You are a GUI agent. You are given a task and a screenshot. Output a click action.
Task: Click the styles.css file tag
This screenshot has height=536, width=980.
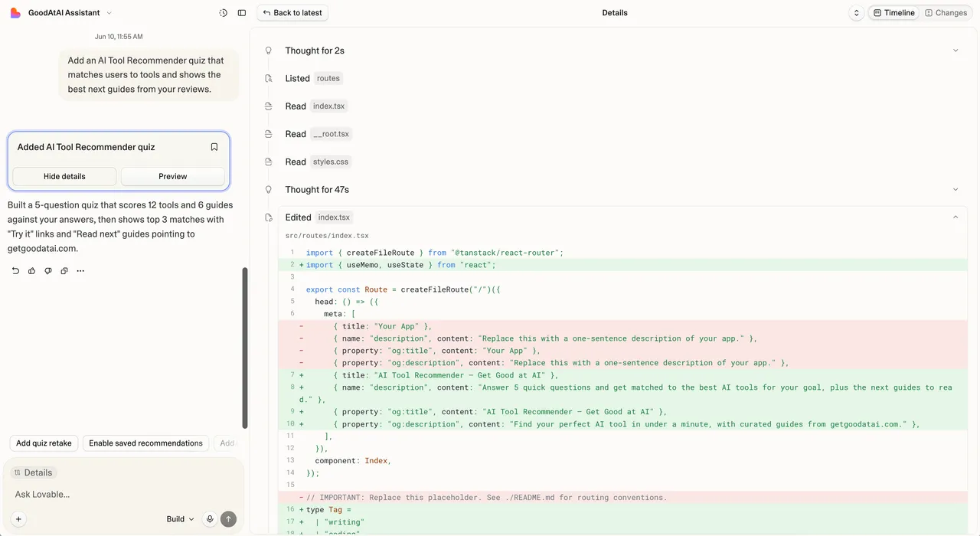click(x=331, y=162)
